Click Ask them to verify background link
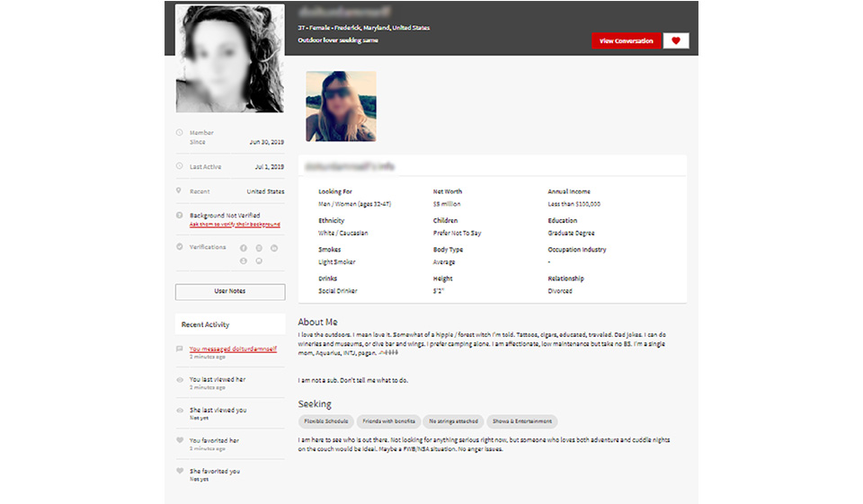Screen dimensions: 863x504 235,225
